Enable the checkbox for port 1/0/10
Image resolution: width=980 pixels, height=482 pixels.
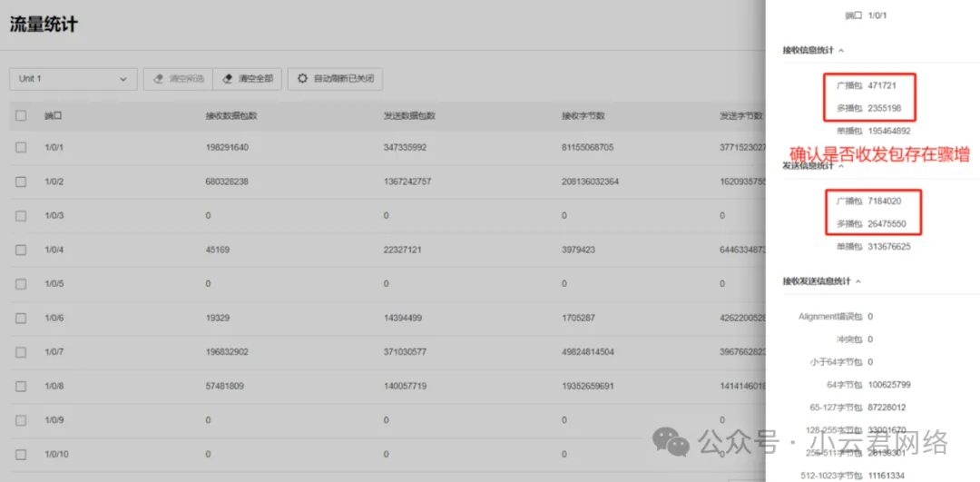coord(21,454)
